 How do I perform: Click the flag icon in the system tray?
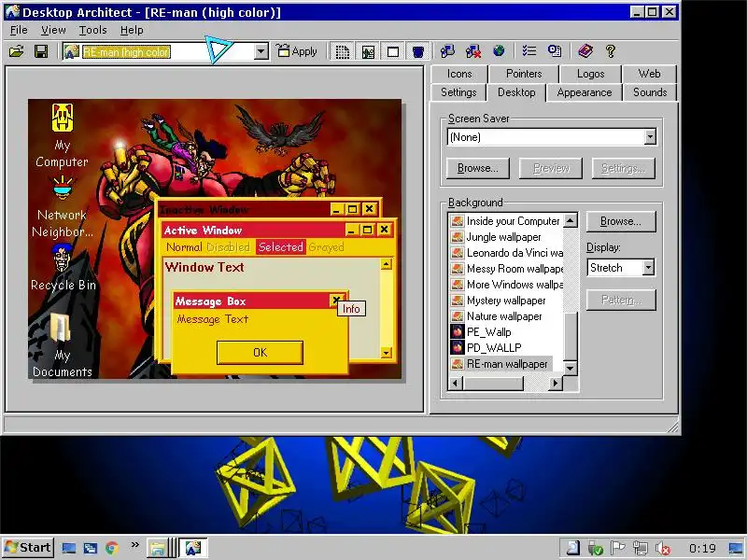pos(618,549)
